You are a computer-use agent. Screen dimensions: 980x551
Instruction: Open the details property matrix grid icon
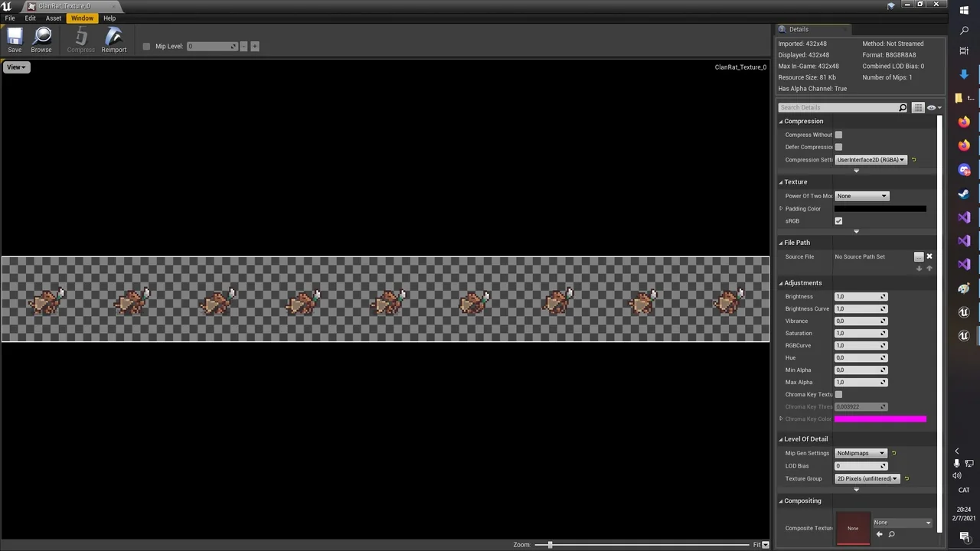click(918, 108)
